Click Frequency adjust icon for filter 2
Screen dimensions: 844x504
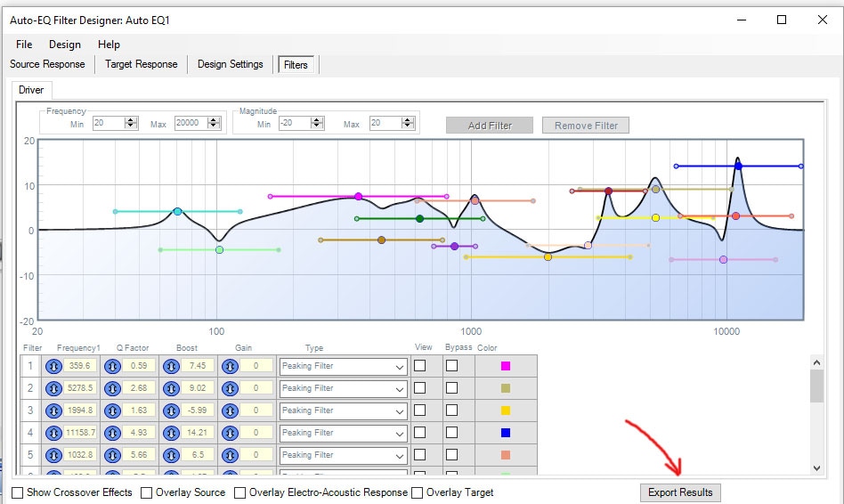[53, 389]
